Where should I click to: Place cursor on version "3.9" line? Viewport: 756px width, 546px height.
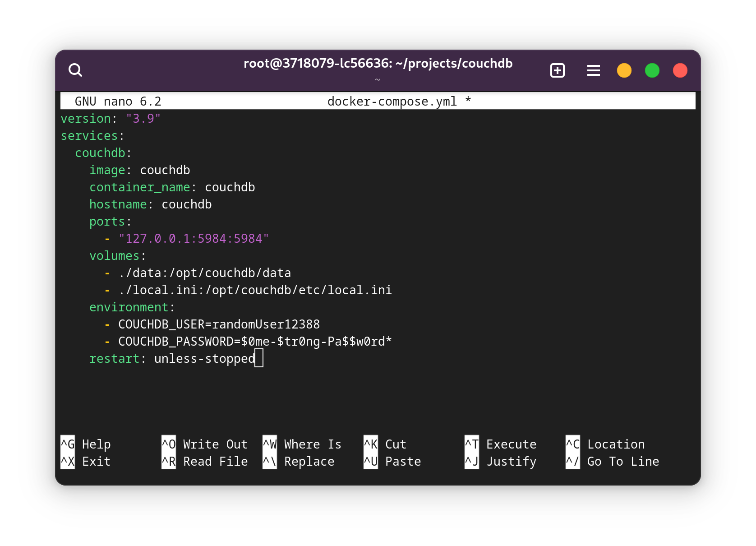111,118
